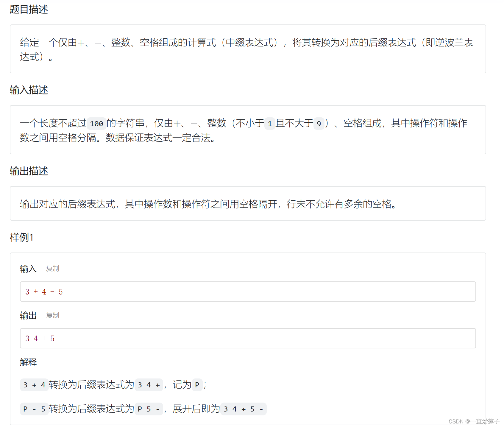Click the inline code "3 + 4" in explanation

point(34,385)
